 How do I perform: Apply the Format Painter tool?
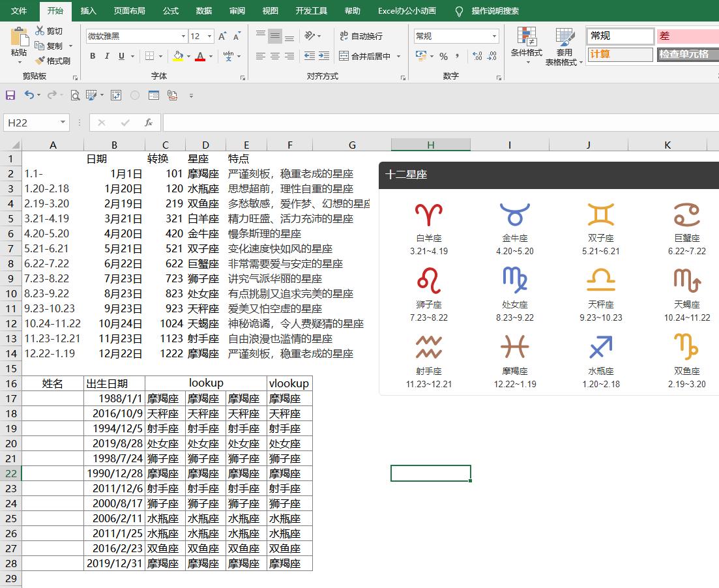click(52, 60)
